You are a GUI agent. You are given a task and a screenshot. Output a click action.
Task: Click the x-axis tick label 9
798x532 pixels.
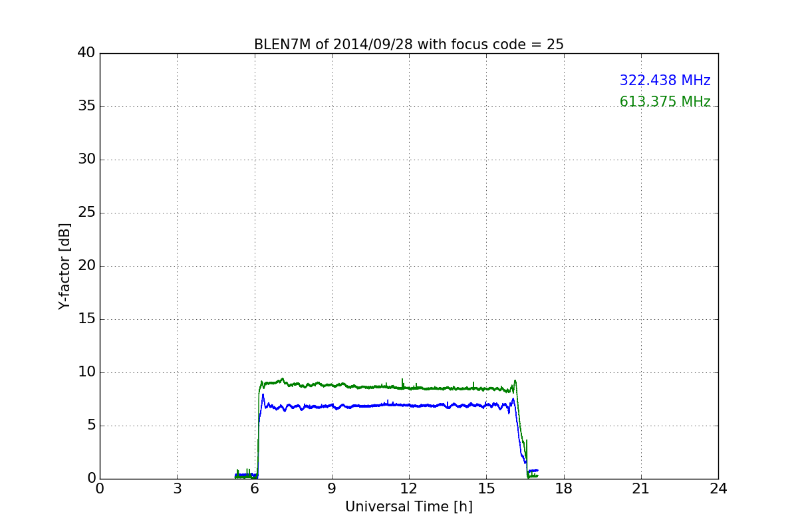click(332, 489)
